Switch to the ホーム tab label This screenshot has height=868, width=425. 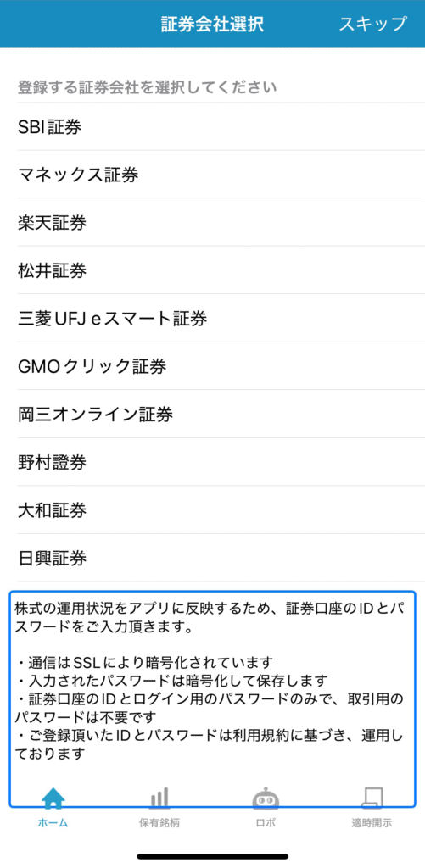(x=53, y=823)
